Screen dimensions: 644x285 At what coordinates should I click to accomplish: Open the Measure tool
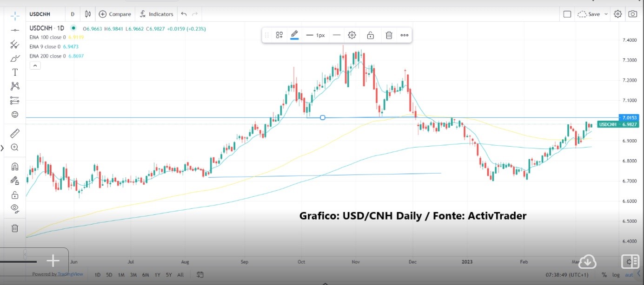14,133
